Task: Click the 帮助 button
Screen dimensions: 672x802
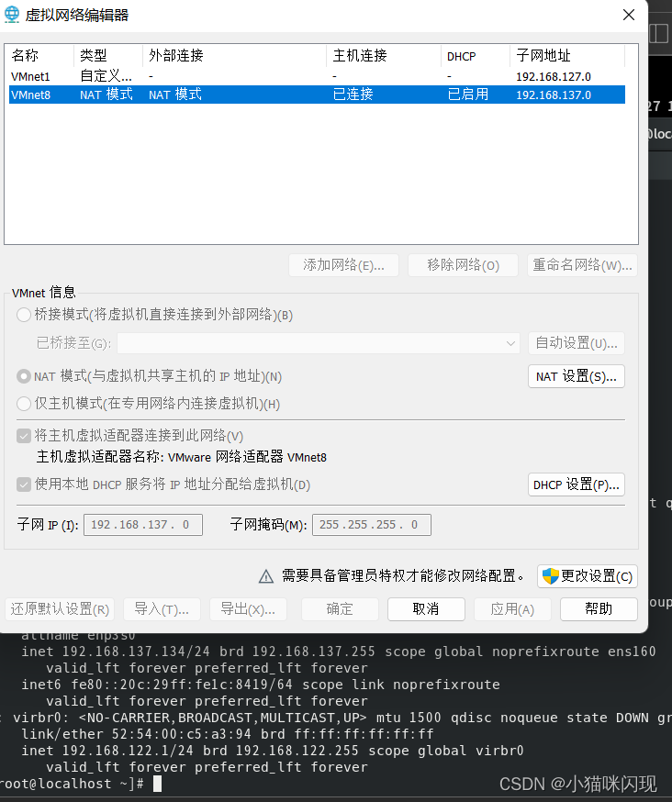Action: click(599, 609)
